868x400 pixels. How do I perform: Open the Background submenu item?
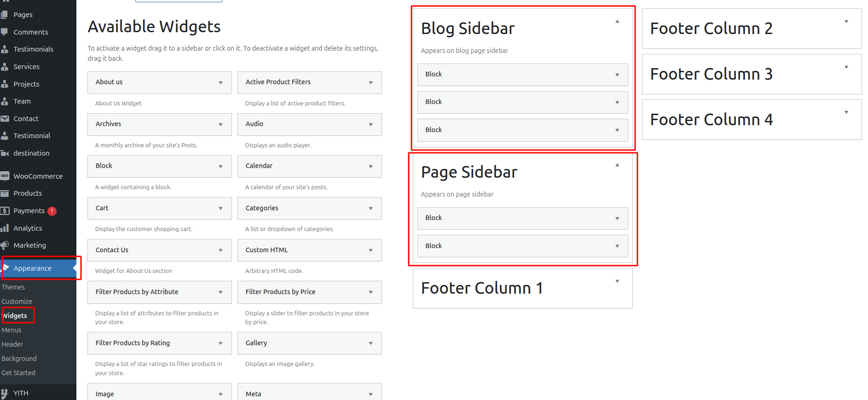pyautogui.click(x=19, y=359)
